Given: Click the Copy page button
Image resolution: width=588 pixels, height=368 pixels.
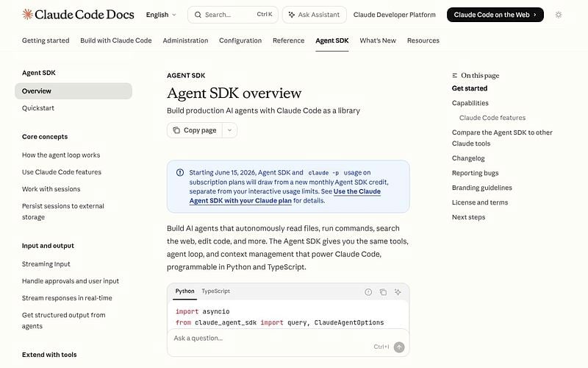Looking at the screenshot, I should pos(195,130).
